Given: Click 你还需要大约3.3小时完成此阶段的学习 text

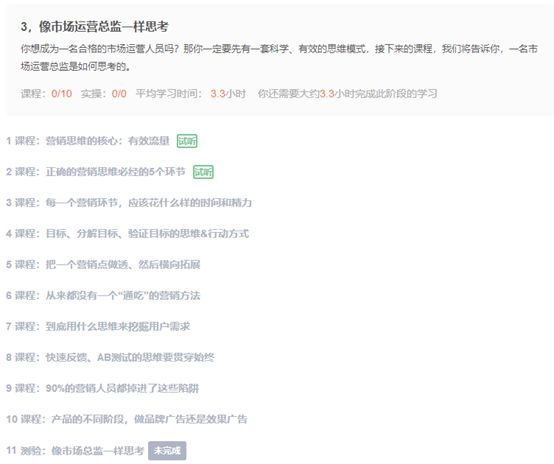Looking at the screenshot, I should pos(348,94).
